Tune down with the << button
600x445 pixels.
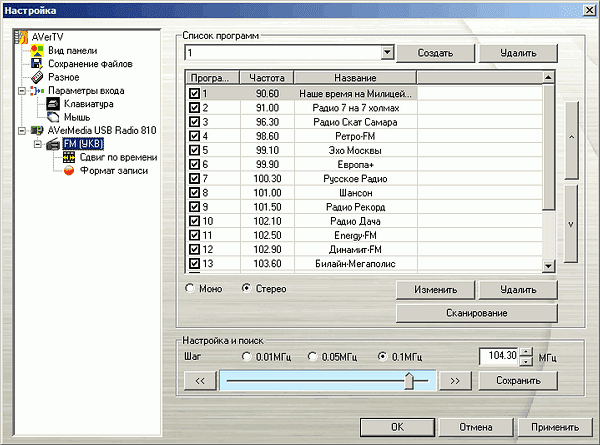tap(200, 381)
